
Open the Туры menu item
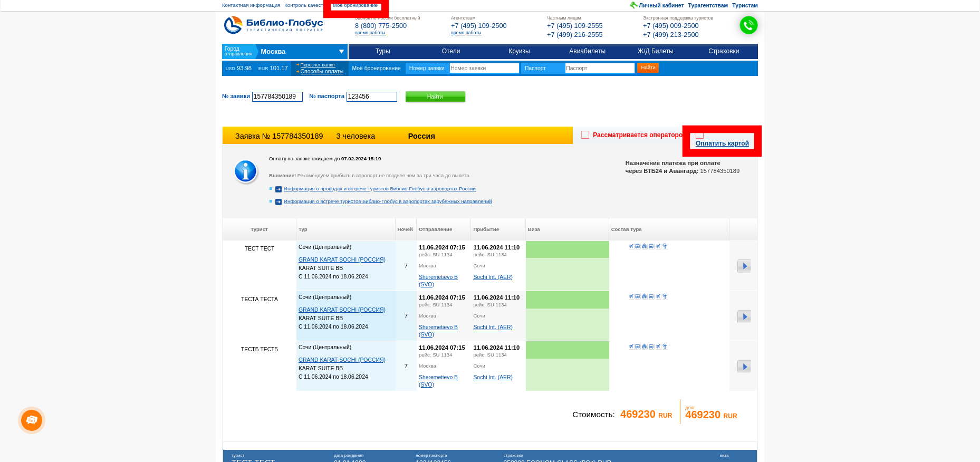tap(382, 51)
